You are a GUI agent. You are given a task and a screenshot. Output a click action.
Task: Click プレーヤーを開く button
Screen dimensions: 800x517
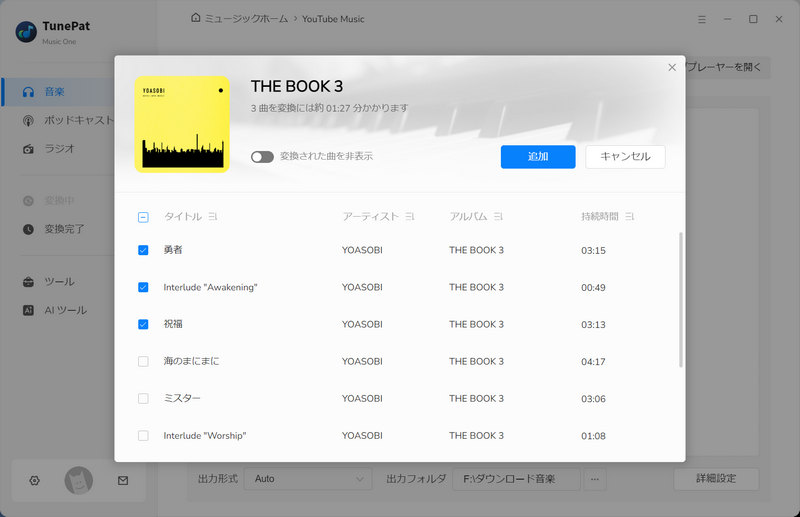pyautogui.click(x=727, y=67)
